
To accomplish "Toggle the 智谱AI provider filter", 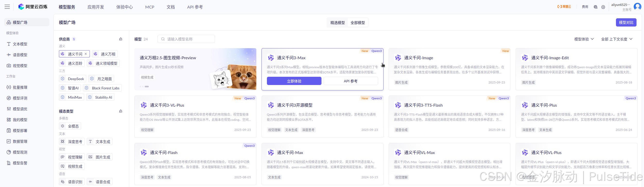I will click(70, 88).
